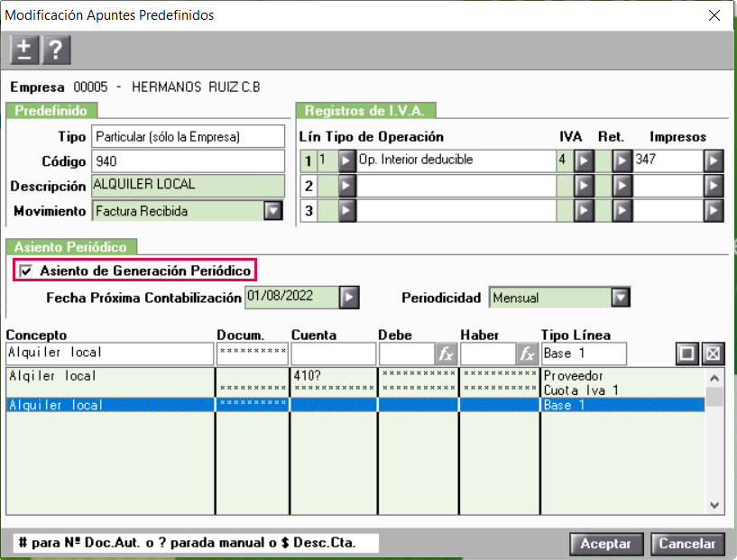Open IVA lookup arrow for line 1
The image size is (737, 560).
coord(584,161)
